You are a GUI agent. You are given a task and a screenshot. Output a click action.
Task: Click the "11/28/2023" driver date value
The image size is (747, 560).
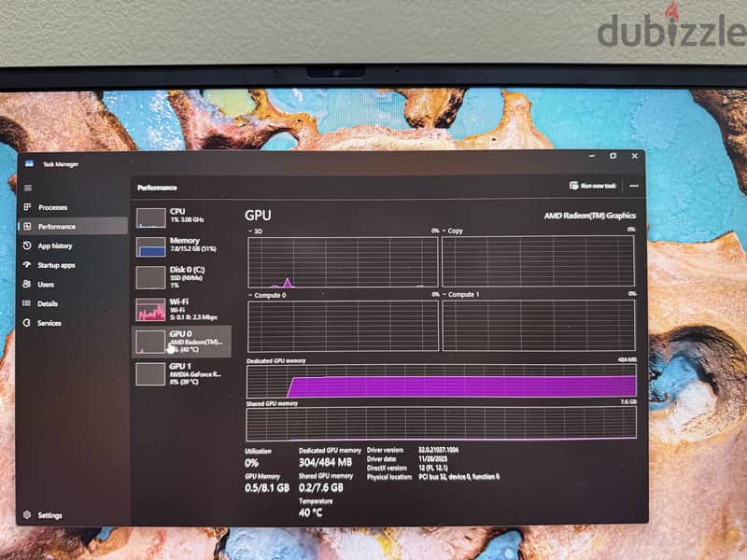[x=433, y=459]
